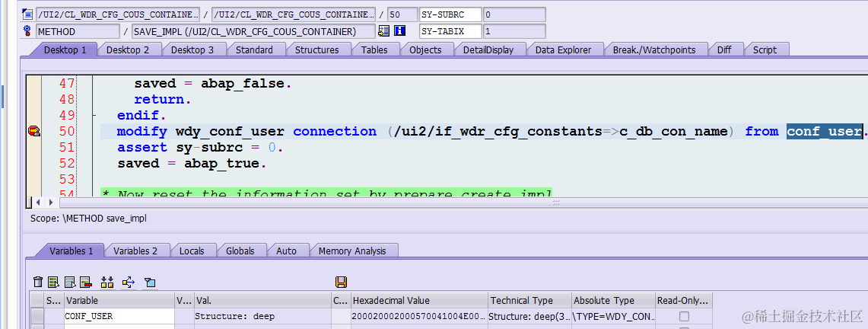Screen dimensions: 868x329
Task: Click the highlighted conf_user word in line 50
Action: 825,131
